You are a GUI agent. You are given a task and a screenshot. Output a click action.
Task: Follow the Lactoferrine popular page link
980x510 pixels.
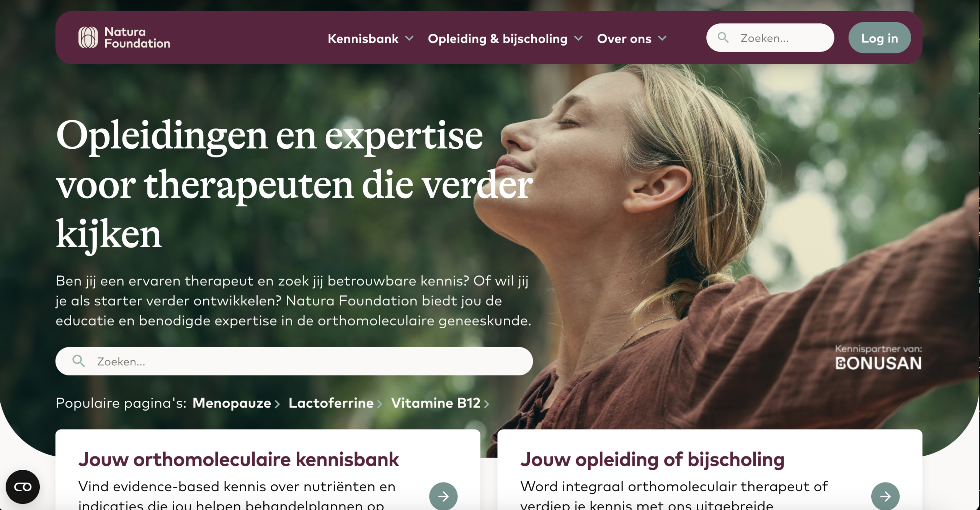(x=331, y=403)
